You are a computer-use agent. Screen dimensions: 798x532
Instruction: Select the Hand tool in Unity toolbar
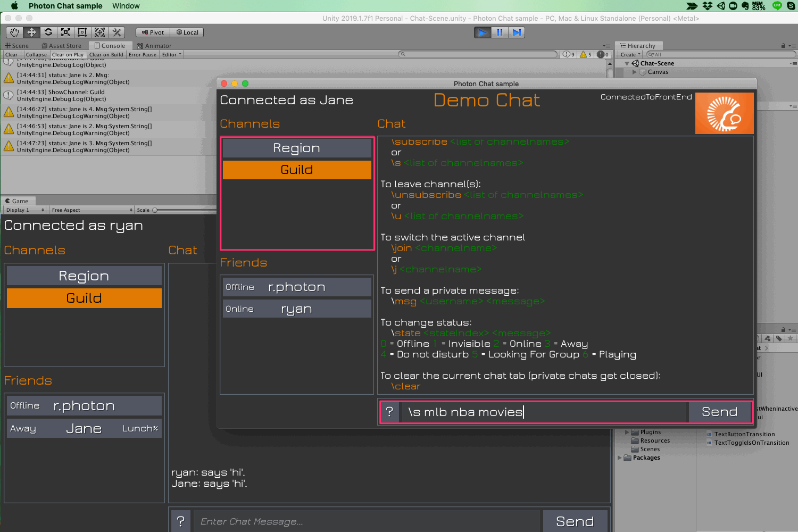pyautogui.click(x=14, y=32)
